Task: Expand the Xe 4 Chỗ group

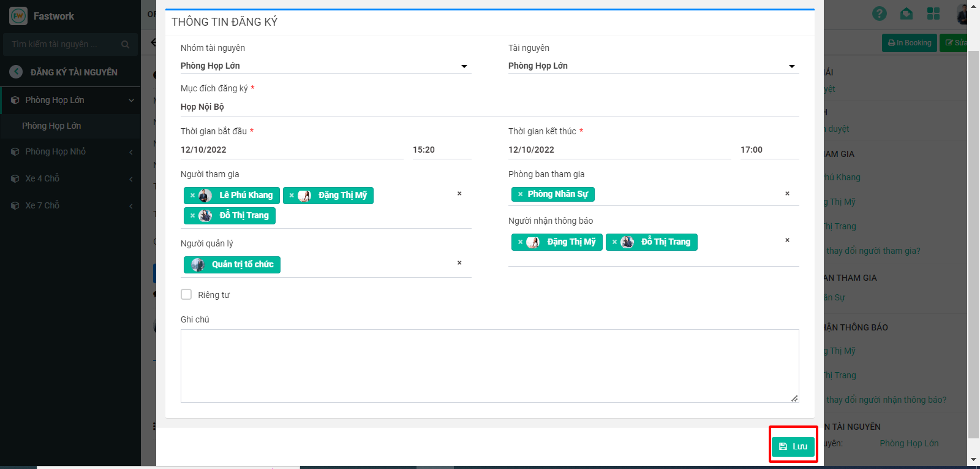Action: click(42, 178)
